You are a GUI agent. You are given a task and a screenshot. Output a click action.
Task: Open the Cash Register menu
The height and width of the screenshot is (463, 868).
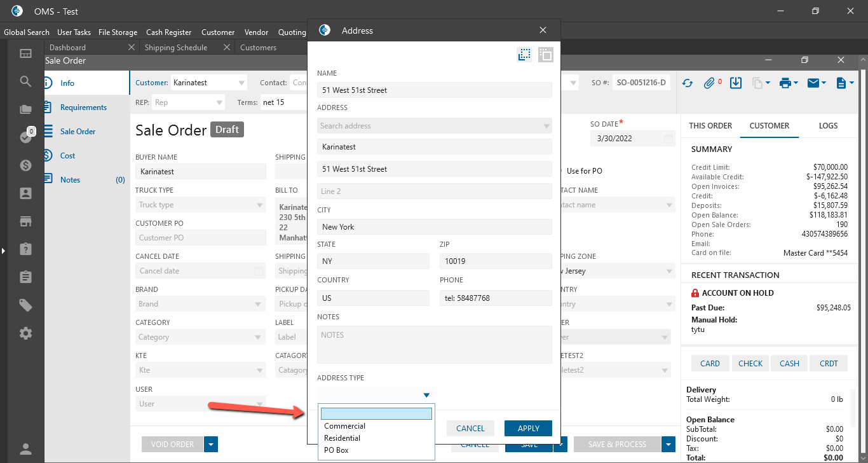point(168,32)
